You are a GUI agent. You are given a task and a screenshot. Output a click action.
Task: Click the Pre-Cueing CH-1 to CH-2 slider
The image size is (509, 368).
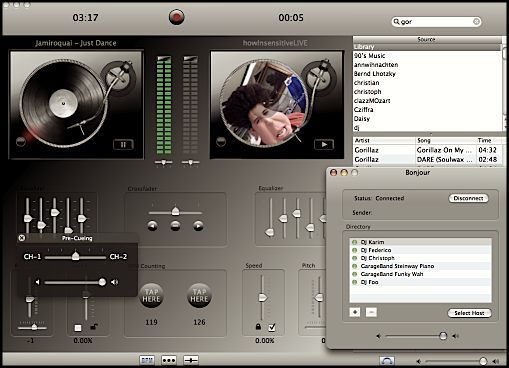pos(75,257)
